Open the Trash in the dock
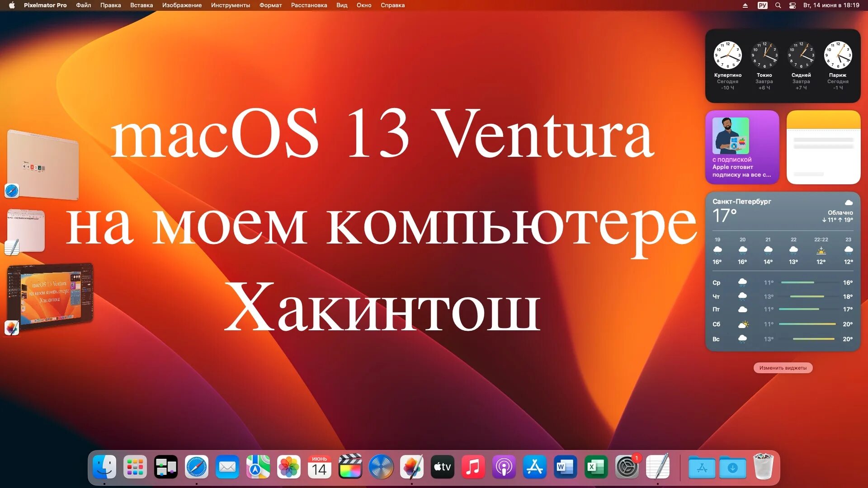 764,467
